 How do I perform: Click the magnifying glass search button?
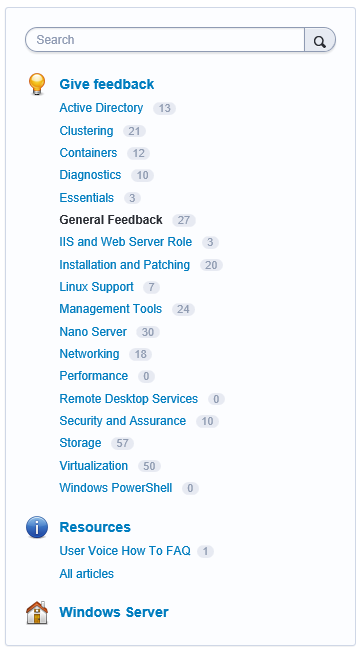point(320,40)
